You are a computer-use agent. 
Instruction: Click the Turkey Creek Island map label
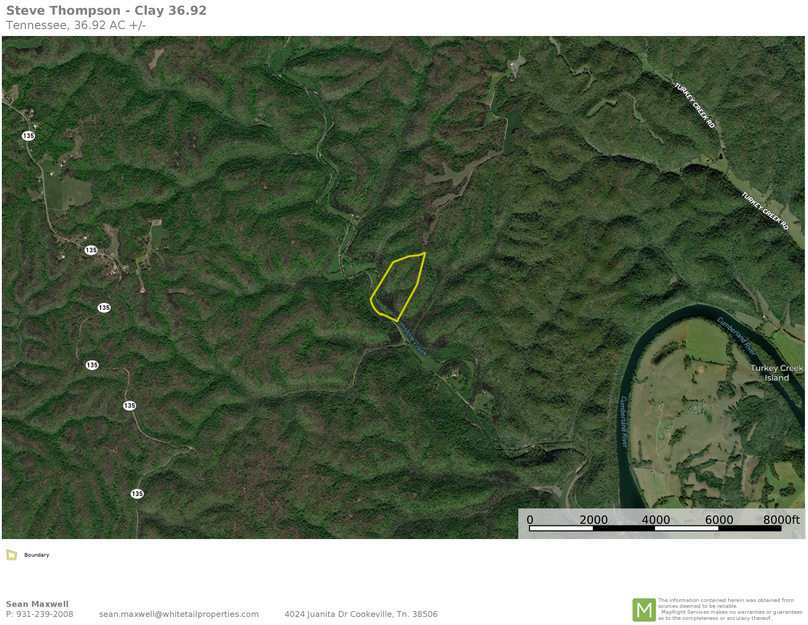(x=776, y=373)
